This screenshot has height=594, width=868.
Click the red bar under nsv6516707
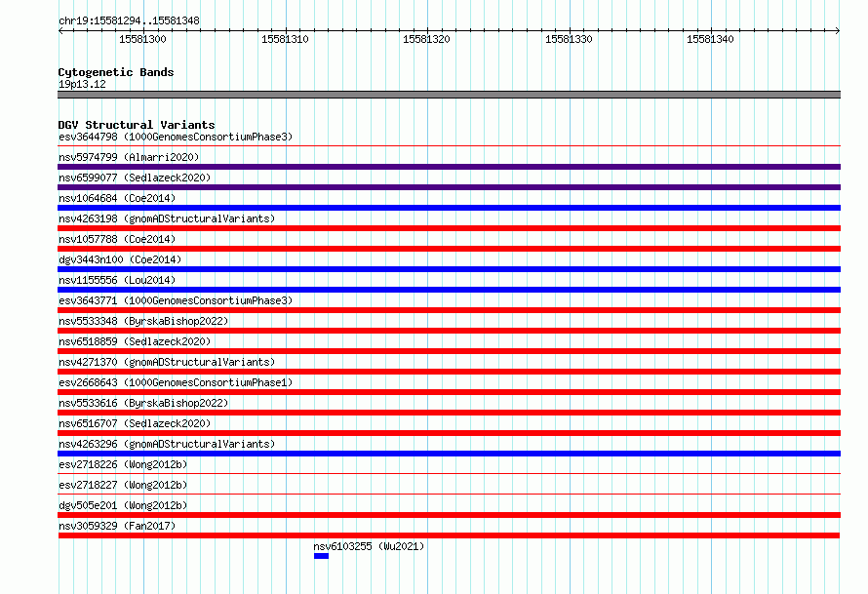tap(449, 433)
